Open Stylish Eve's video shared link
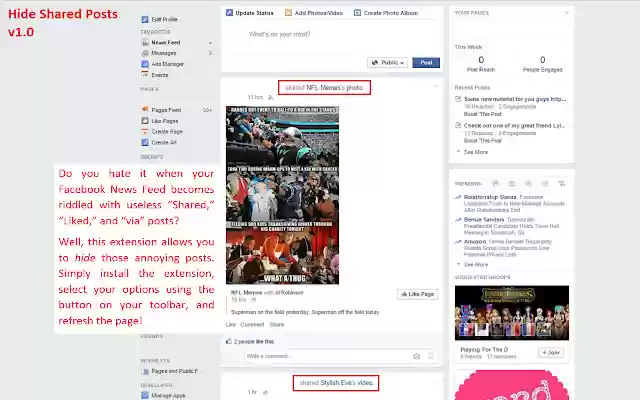 pyautogui.click(x=346, y=383)
